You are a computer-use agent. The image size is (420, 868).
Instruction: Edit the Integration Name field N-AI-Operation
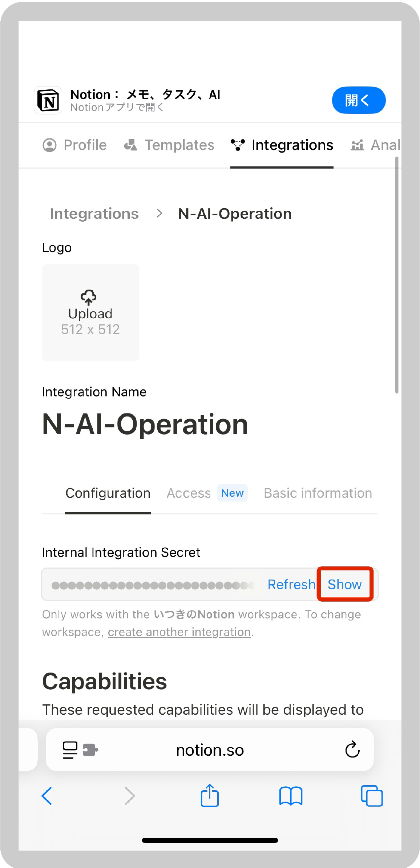click(145, 424)
